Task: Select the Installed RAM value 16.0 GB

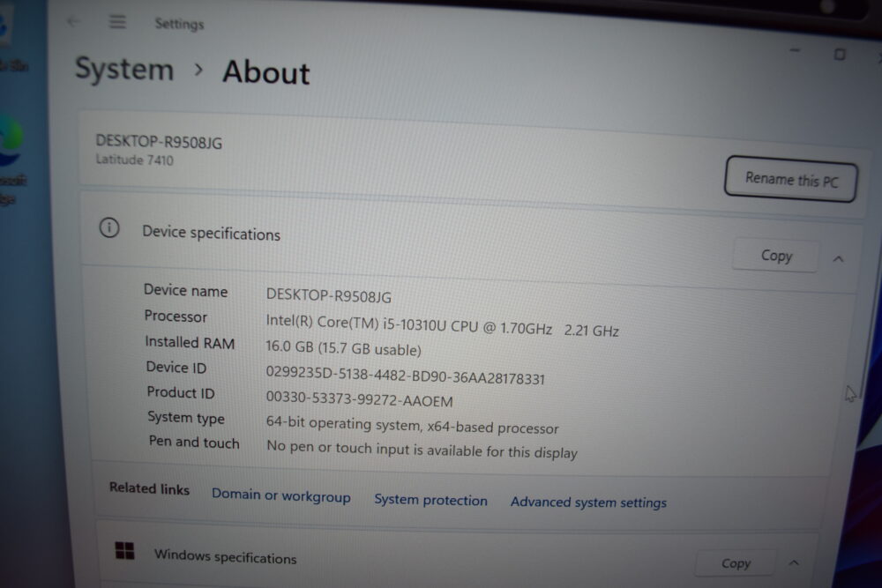Action: pos(343,348)
